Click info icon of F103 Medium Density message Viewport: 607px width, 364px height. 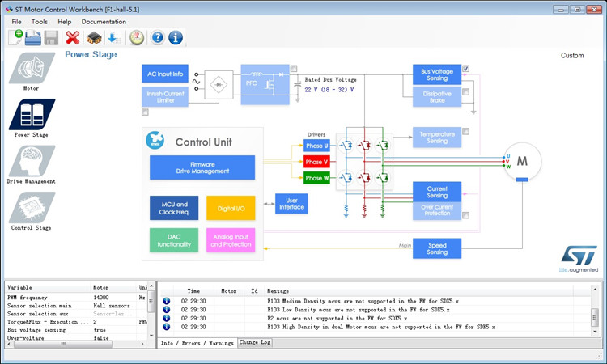tap(167, 301)
